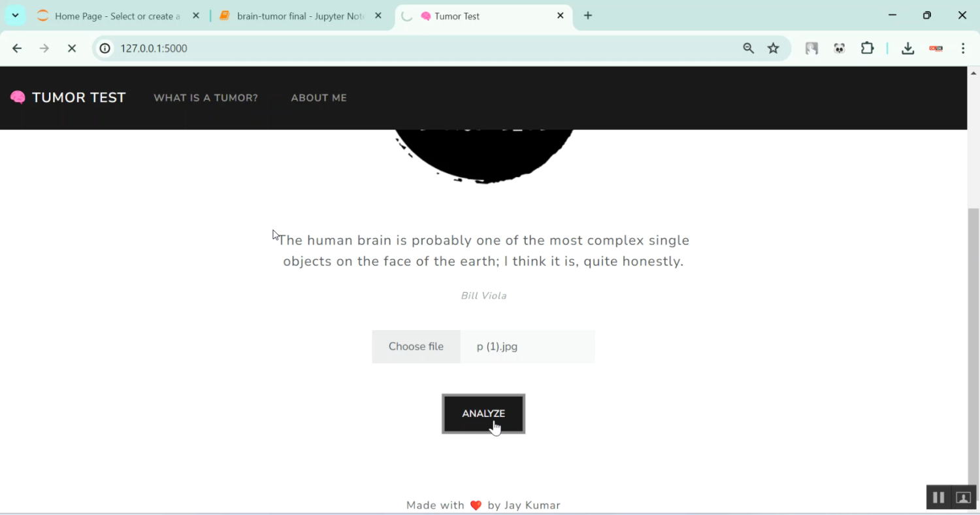
Task: Close the Tumor Test tab
Action: 561,16
